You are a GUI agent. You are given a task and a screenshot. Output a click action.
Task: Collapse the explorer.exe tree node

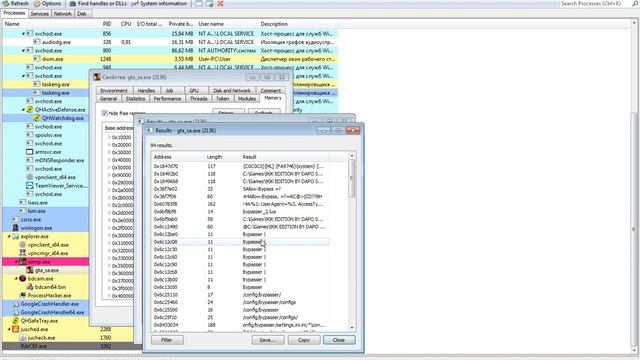click(x=9, y=236)
